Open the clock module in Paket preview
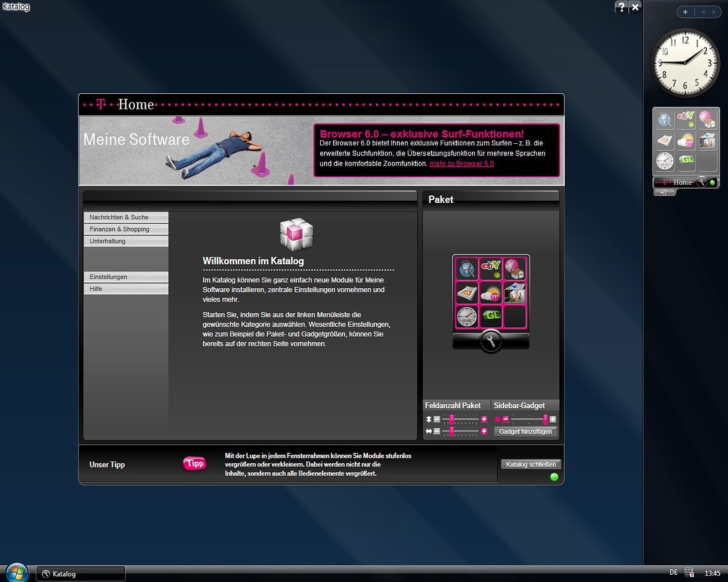728x582 pixels. coord(467,316)
